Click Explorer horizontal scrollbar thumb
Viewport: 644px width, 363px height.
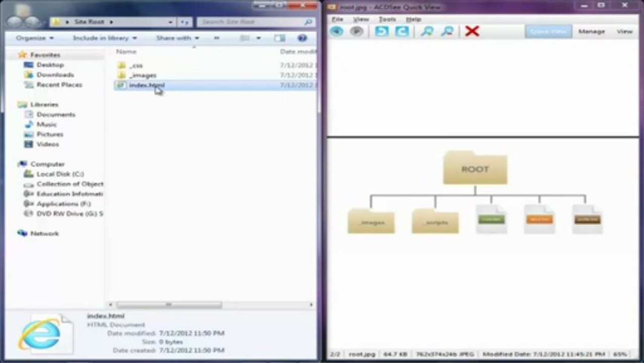[x=169, y=305]
